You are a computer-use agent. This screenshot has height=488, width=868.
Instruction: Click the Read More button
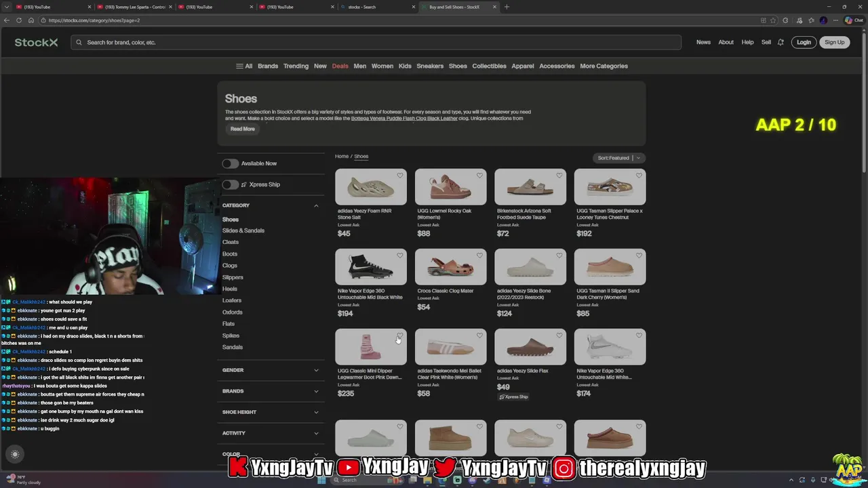(242, 129)
